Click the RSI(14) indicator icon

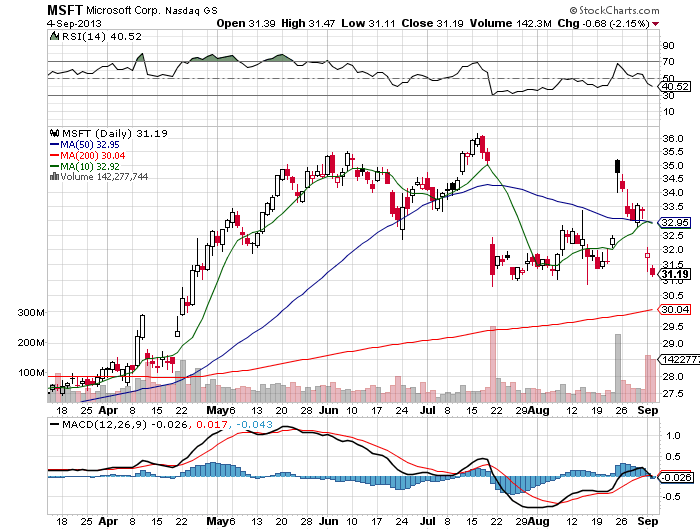click(x=54, y=36)
